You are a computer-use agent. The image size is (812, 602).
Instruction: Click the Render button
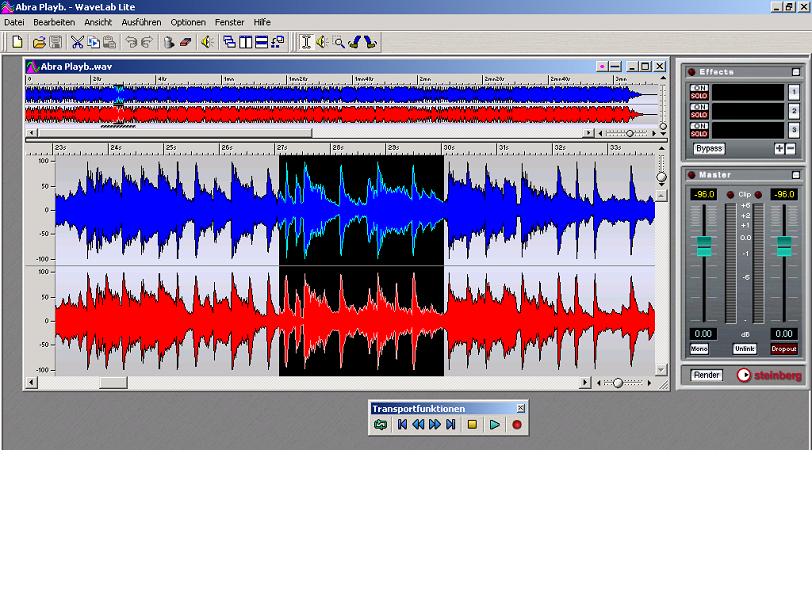(x=706, y=375)
